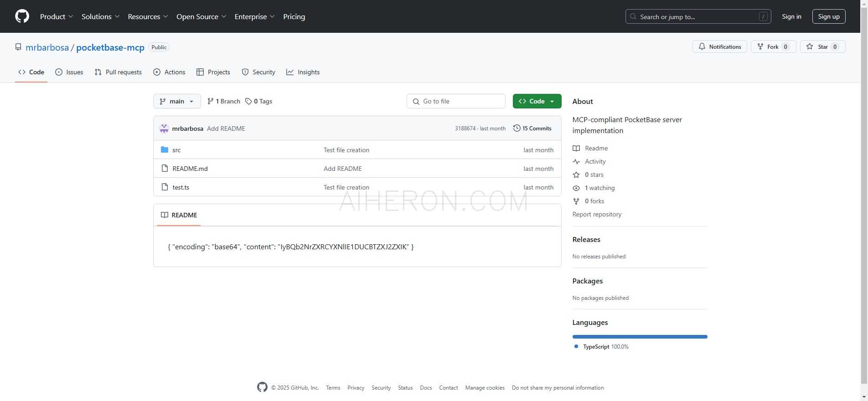Switch to the Code tab

pos(31,72)
